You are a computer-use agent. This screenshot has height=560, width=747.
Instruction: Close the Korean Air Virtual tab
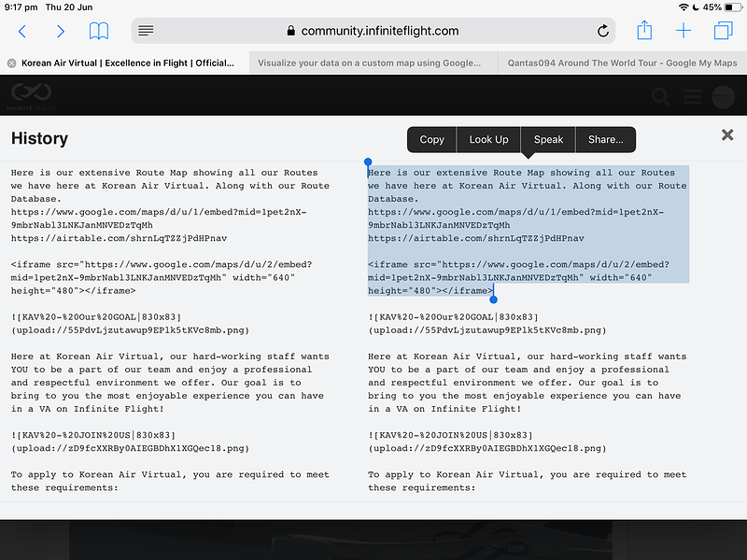click(12, 63)
